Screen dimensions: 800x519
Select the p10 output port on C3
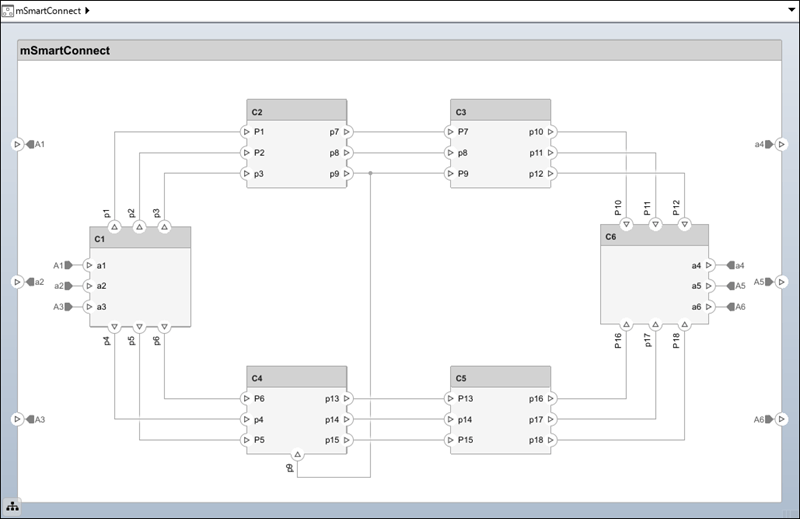pos(551,131)
